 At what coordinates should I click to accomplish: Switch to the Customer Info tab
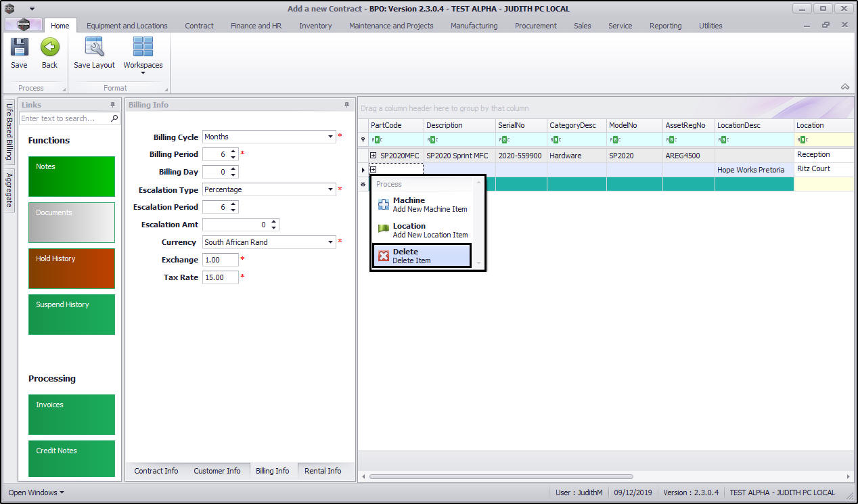pos(217,471)
